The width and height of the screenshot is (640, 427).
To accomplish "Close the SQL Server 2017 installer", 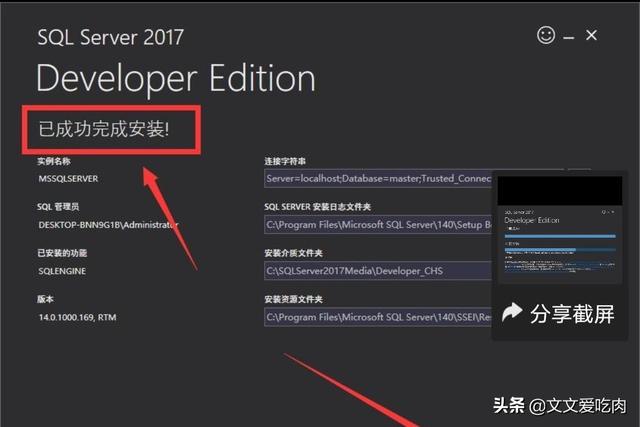I will coord(591,36).
